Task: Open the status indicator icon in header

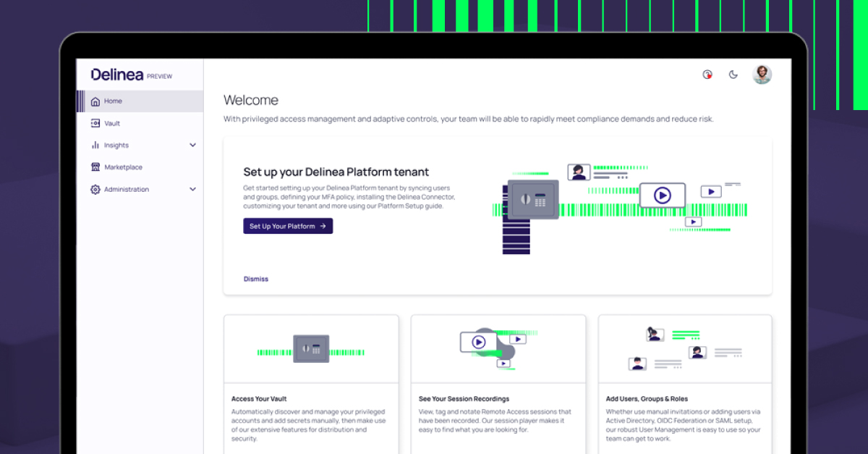Action: point(707,75)
